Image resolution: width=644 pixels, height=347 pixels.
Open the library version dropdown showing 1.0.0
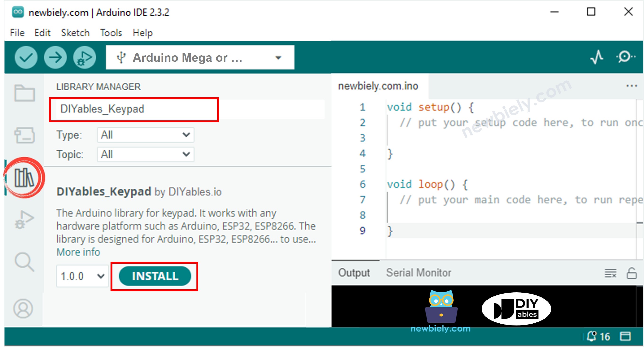(x=82, y=276)
